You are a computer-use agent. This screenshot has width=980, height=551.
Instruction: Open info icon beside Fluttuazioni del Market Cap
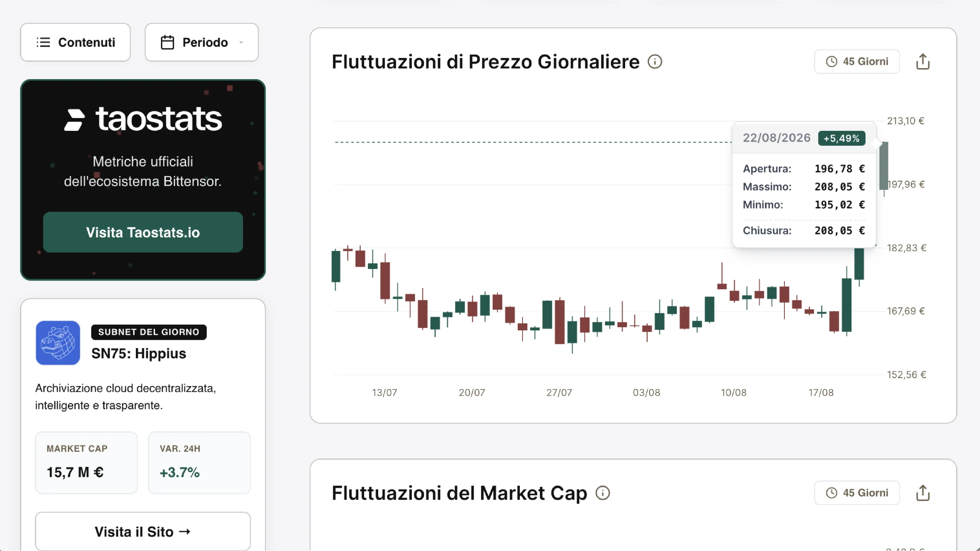(x=603, y=493)
